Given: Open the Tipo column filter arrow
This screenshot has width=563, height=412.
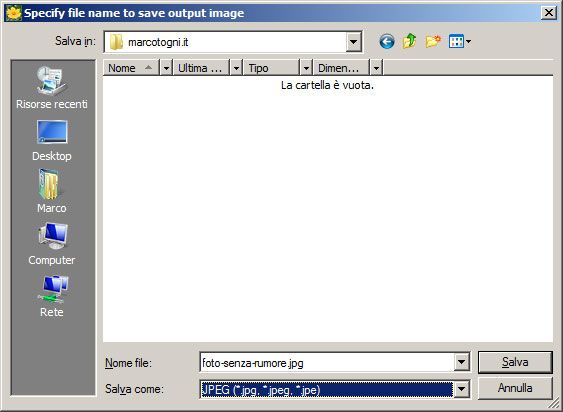Looking at the screenshot, I should 306,68.
